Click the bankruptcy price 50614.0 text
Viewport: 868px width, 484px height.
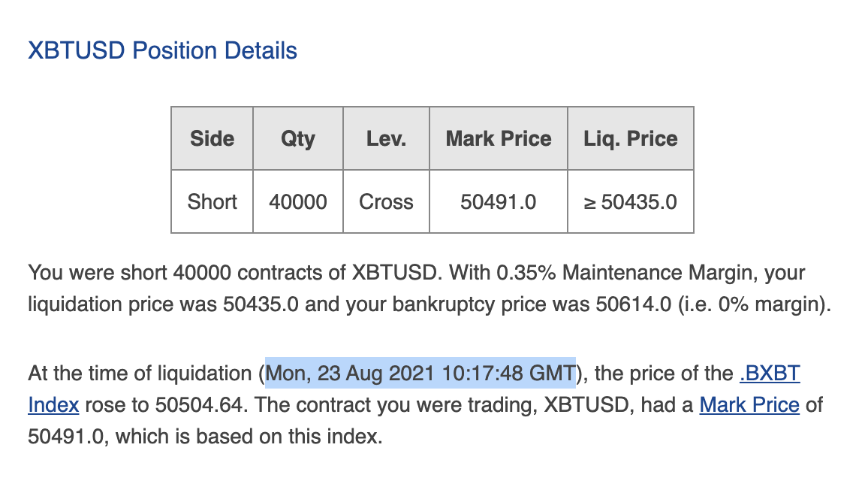click(x=633, y=304)
